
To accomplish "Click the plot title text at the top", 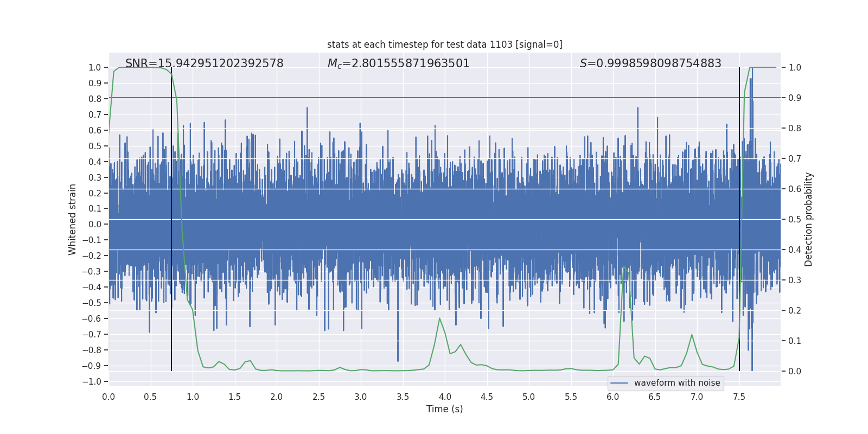I will [444, 44].
